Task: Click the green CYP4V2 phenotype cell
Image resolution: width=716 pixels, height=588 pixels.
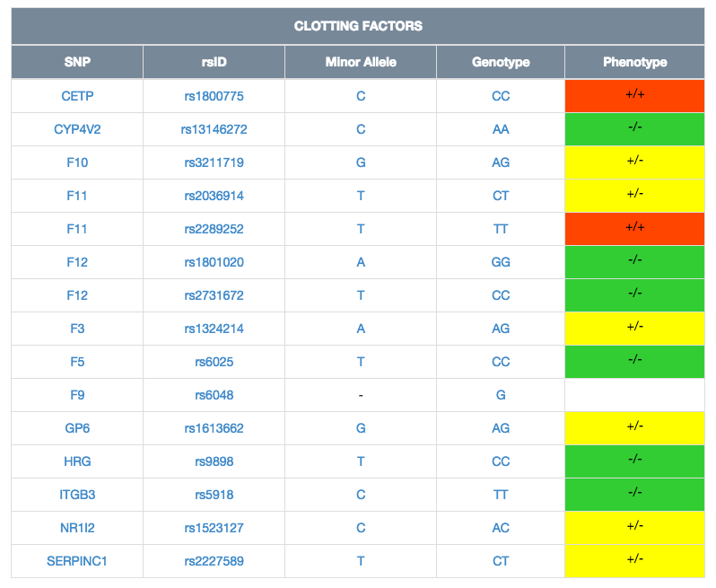Action: [634, 129]
